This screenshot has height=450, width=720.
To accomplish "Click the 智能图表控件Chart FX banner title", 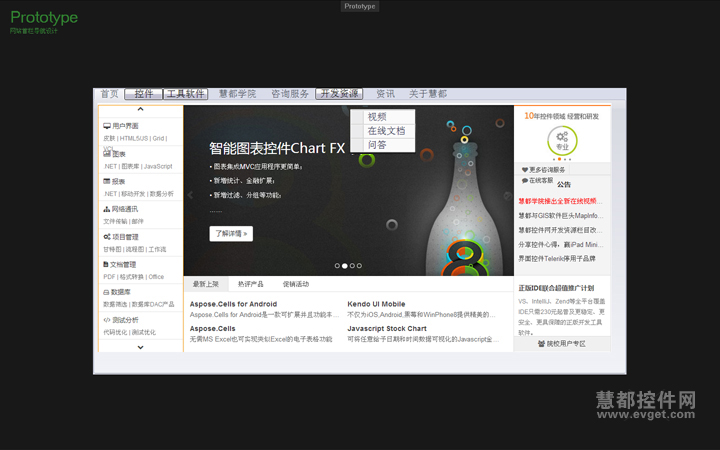I will [277, 148].
